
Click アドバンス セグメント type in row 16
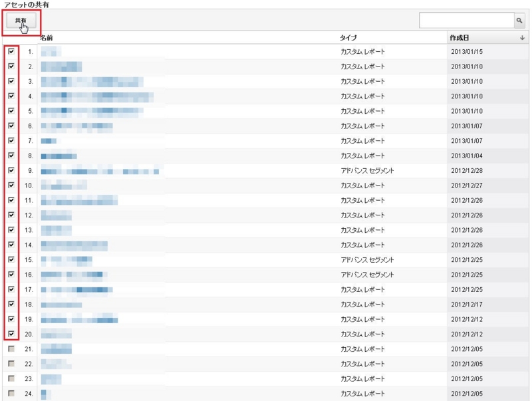coord(367,275)
